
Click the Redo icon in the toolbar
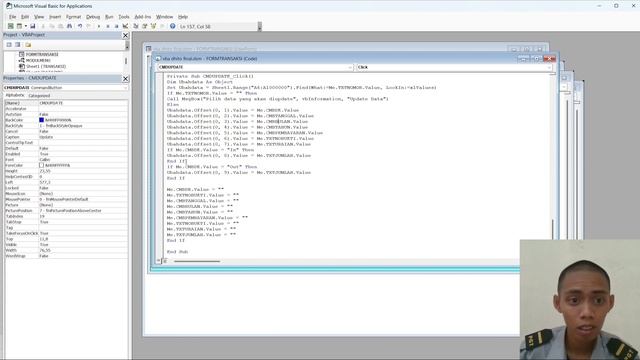89,26
